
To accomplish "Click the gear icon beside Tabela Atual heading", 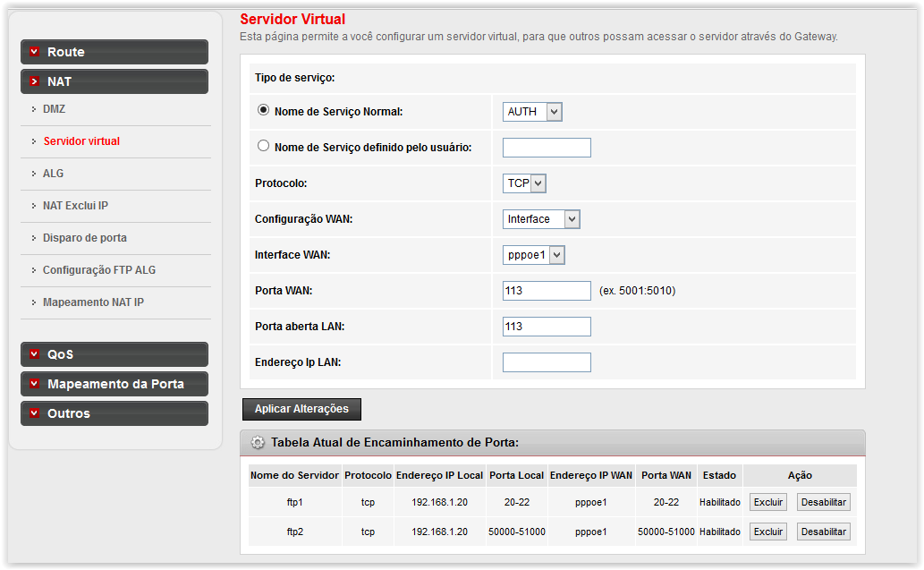I will [258, 442].
